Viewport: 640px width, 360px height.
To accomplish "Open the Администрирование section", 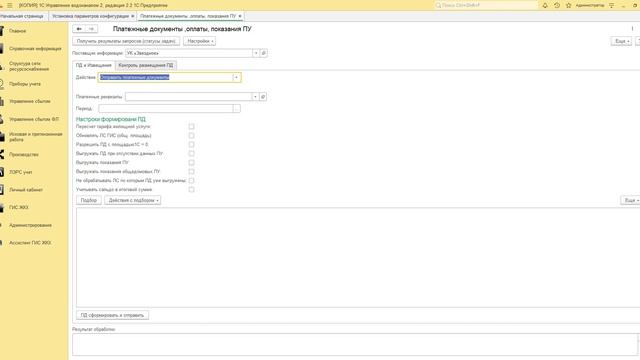I will tap(31, 225).
